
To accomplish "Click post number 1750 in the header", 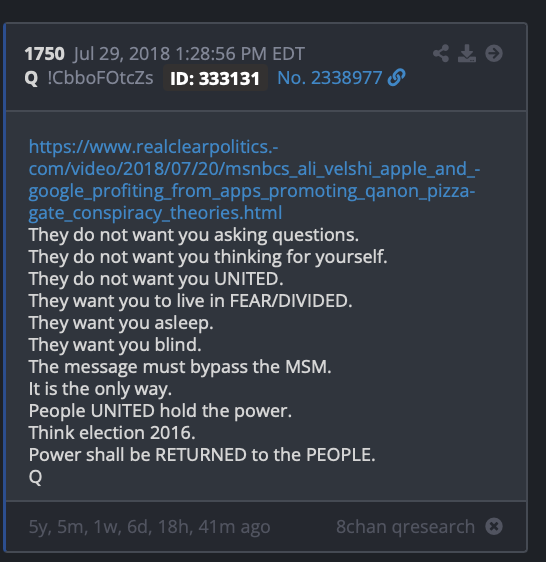I will click(x=44, y=54).
